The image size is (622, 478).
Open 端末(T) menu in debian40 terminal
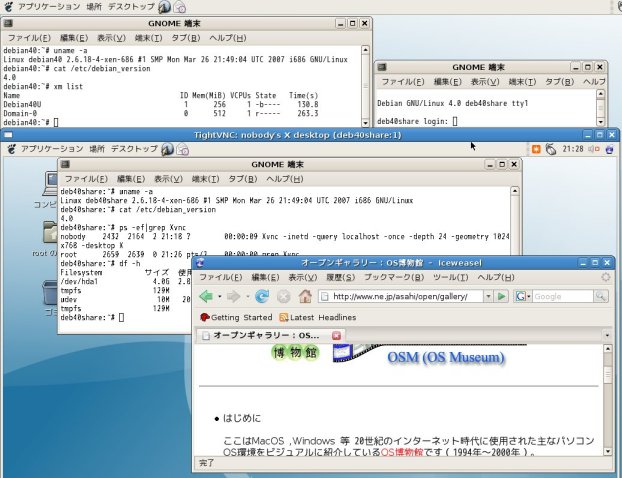149,38
